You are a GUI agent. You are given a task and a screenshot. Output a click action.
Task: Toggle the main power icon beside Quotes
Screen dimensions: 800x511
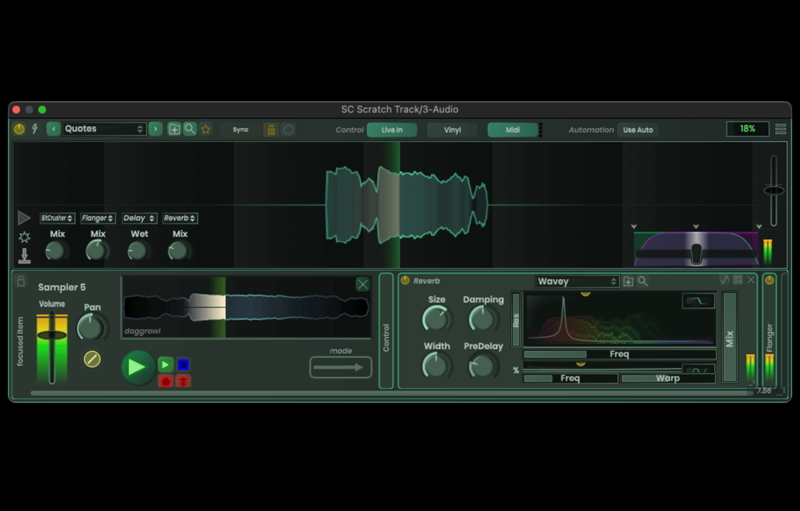click(x=19, y=129)
